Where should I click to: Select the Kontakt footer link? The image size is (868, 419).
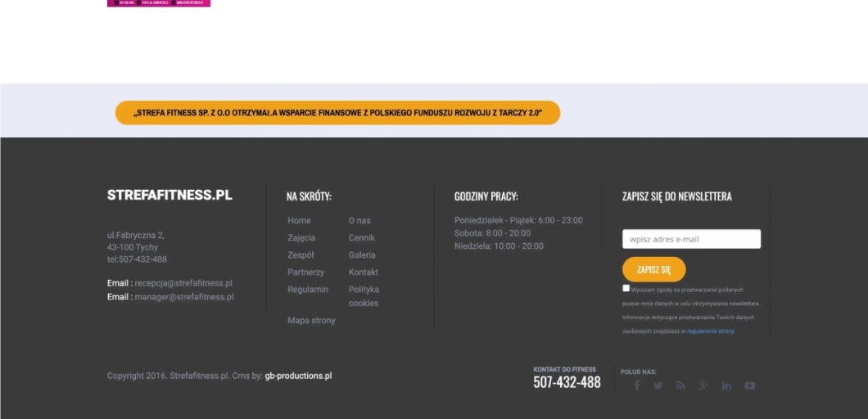tap(364, 272)
